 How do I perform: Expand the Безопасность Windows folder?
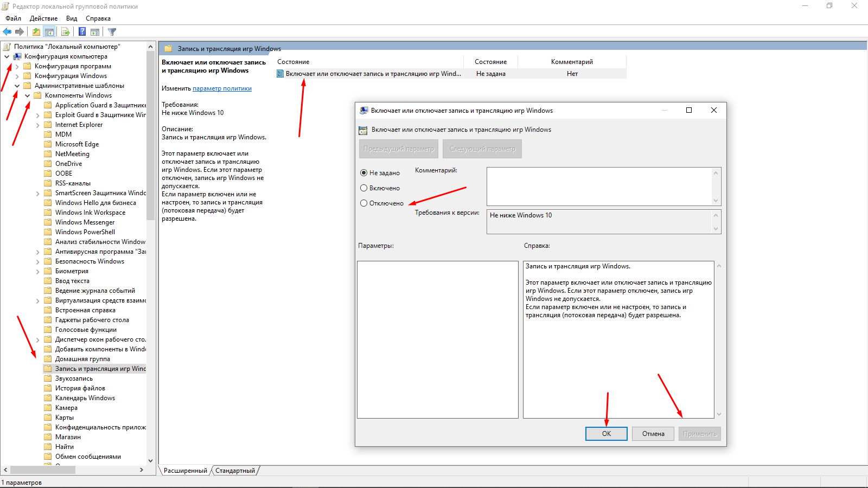(37, 261)
